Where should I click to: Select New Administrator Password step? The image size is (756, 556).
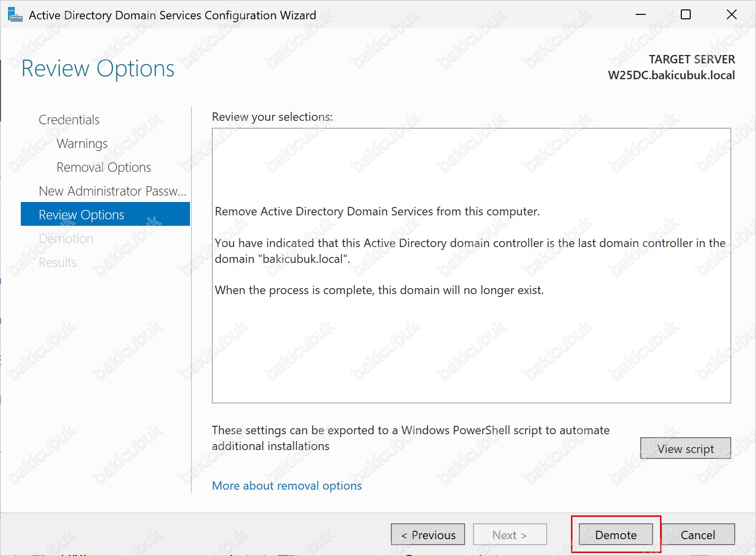pos(113,191)
